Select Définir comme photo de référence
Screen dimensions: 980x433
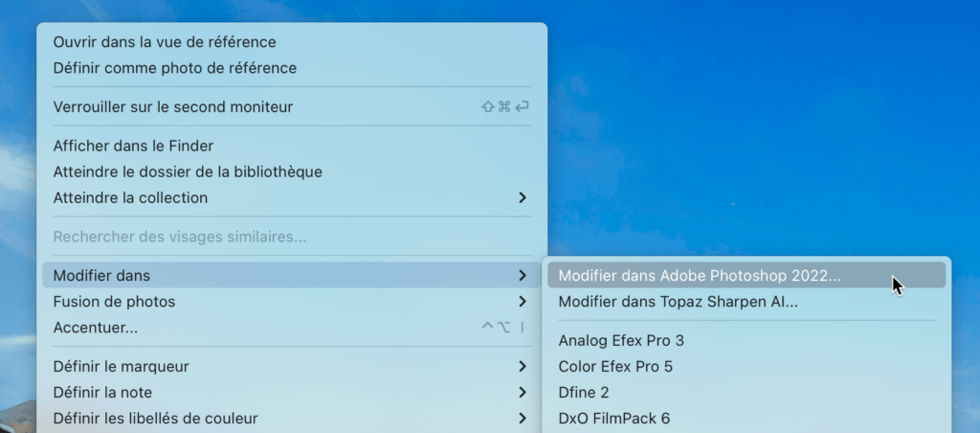(x=292, y=68)
